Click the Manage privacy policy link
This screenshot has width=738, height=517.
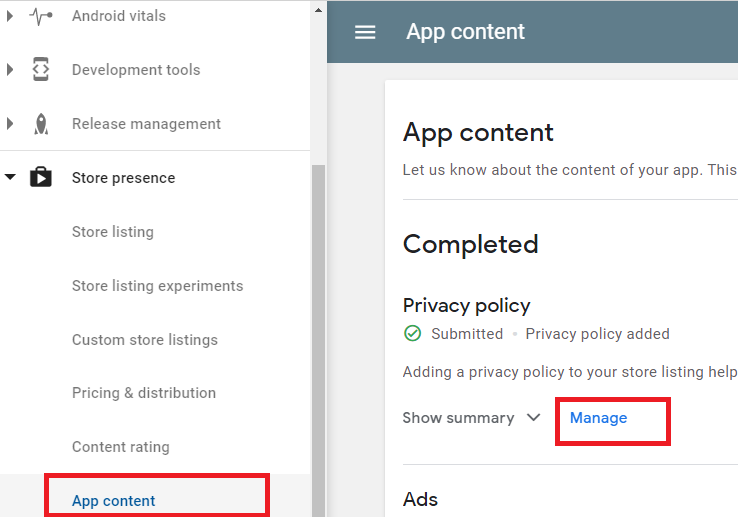click(x=598, y=418)
